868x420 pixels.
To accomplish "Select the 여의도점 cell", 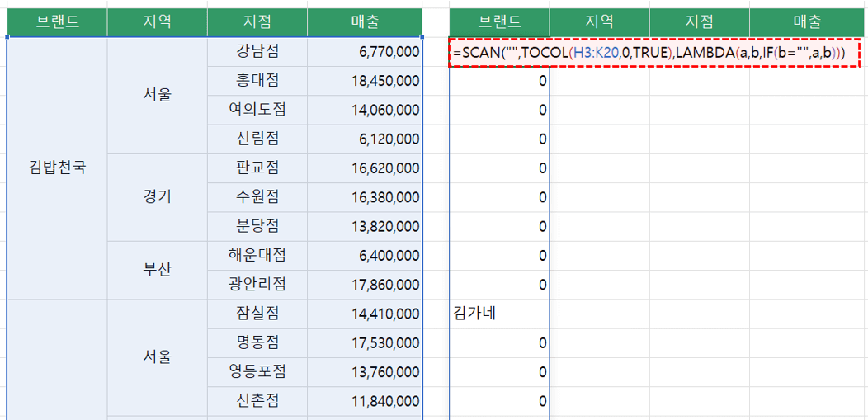I will (x=257, y=110).
